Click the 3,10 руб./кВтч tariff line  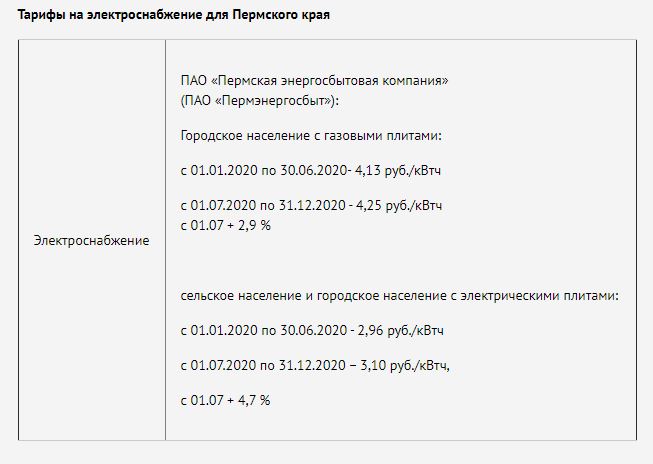tap(315, 365)
